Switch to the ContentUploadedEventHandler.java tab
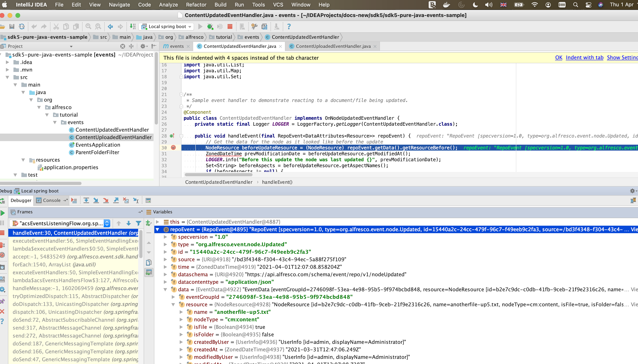Viewport: 638px width, 364px height. pyautogui.click(x=333, y=46)
